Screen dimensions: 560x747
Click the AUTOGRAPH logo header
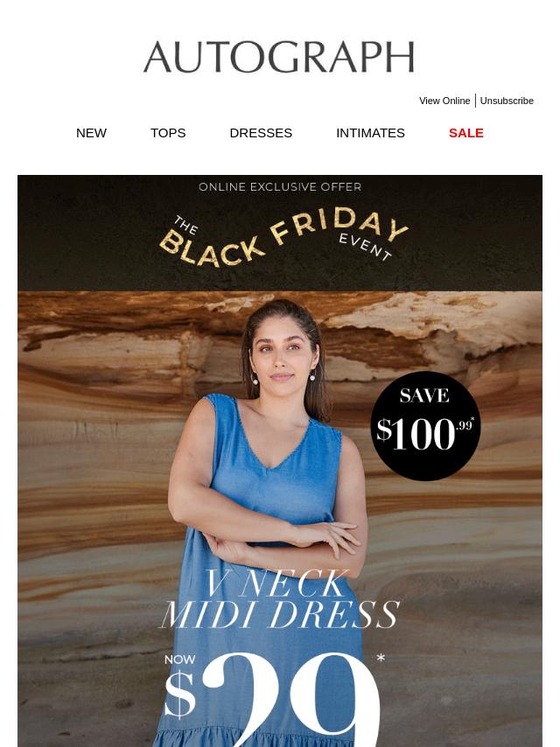pos(279,57)
